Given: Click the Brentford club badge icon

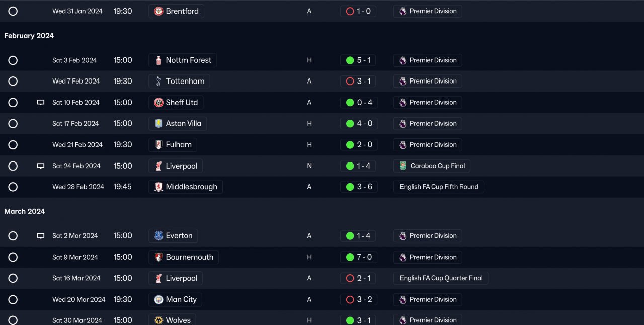Looking at the screenshot, I should (158, 11).
